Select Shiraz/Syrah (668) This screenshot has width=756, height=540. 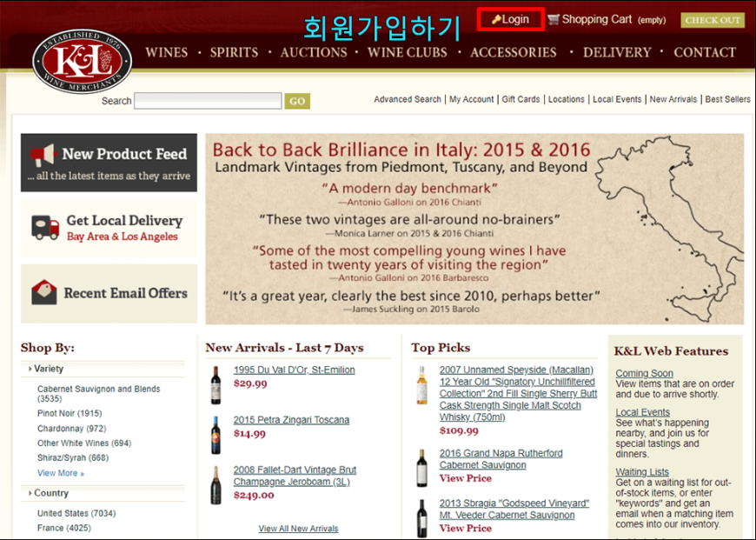73,457
